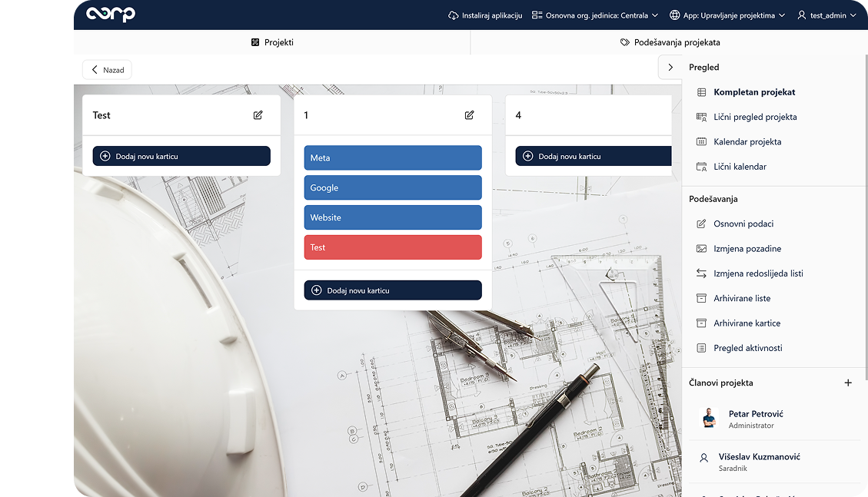Open the blue Google card
Screen dimensions: 868x497
[x=393, y=187]
